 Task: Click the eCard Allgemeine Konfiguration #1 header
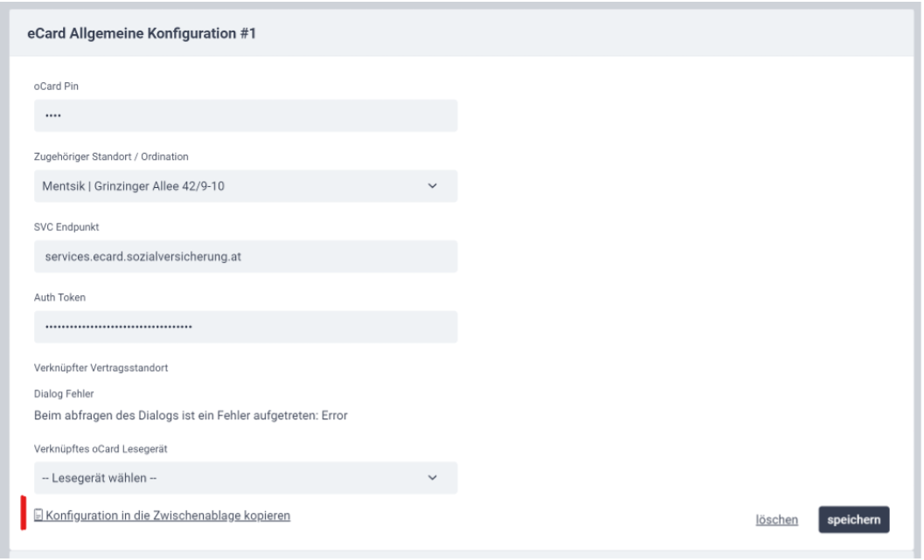(x=142, y=33)
